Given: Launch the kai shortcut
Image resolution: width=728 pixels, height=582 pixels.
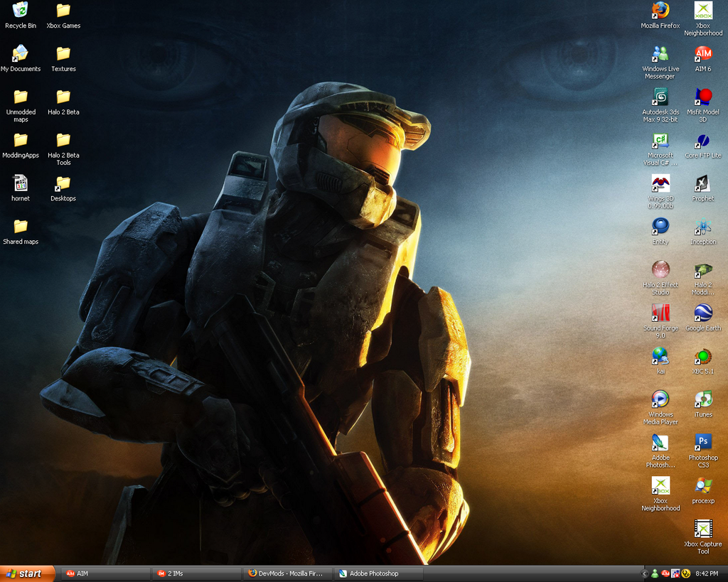Looking at the screenshot, I should click(660, 360).
